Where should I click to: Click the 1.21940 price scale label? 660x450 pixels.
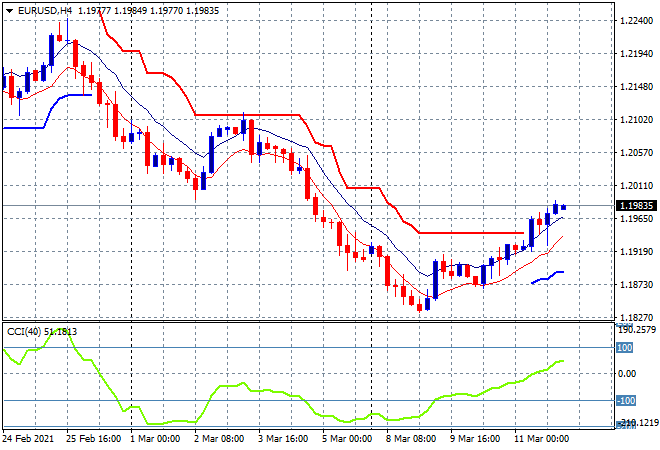click(637, 54)
